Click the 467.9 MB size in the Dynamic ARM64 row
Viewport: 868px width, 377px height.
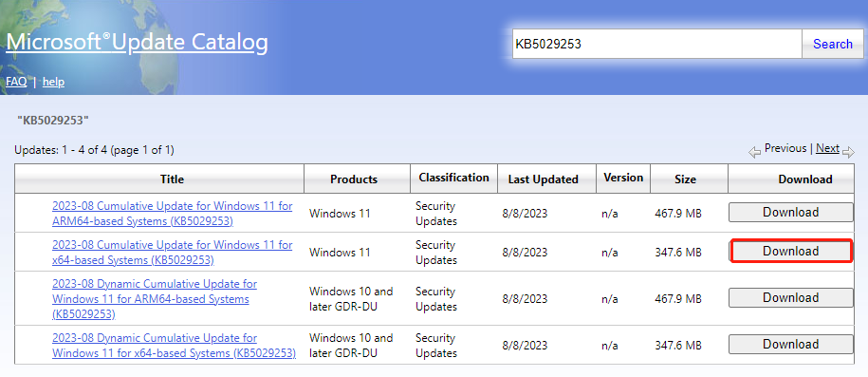(x=677, y=299)
